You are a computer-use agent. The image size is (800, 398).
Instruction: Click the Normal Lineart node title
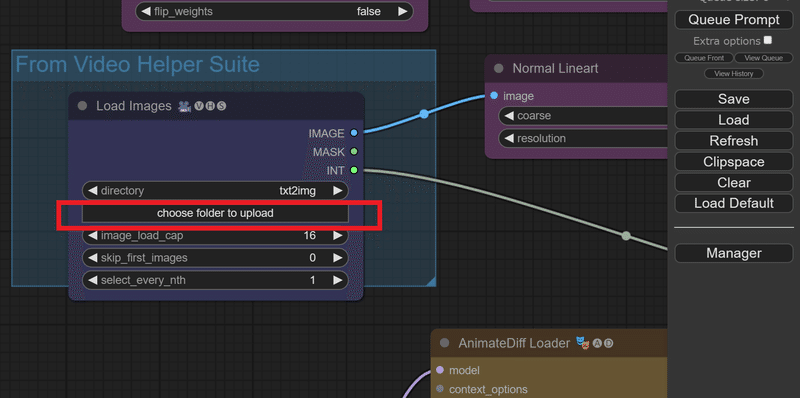pyautogui.click(x=555, y=68)
